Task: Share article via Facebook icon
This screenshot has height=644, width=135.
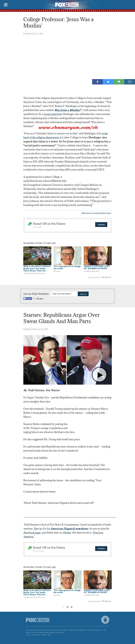Action: (97, 82)
